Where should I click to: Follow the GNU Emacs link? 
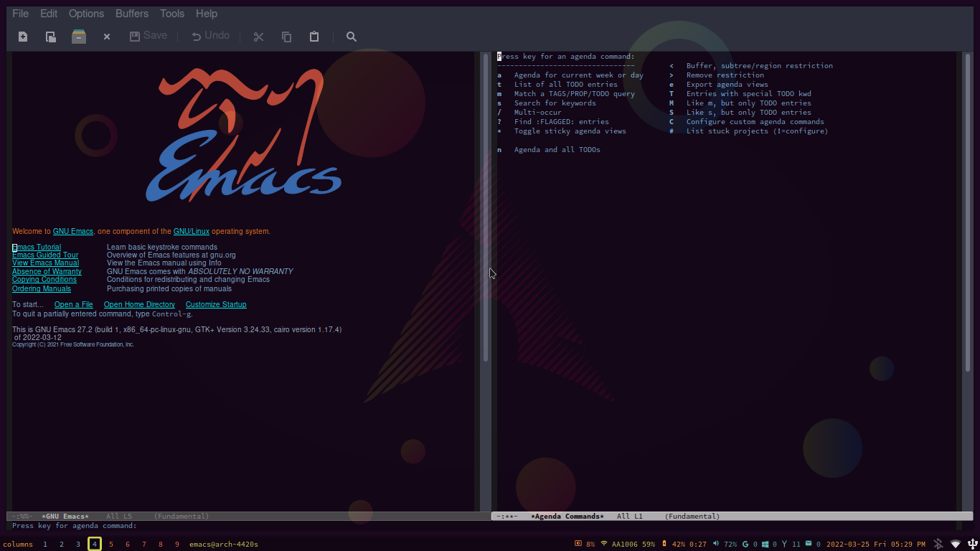pos(73,232)
